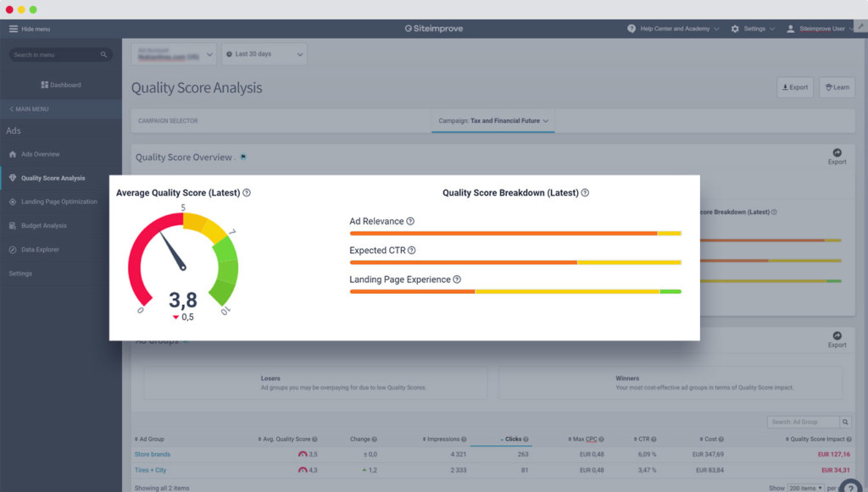The image size is (868, 492).
Task: Switch to the Campaign Selector tab
Action: tap(168, 120)
